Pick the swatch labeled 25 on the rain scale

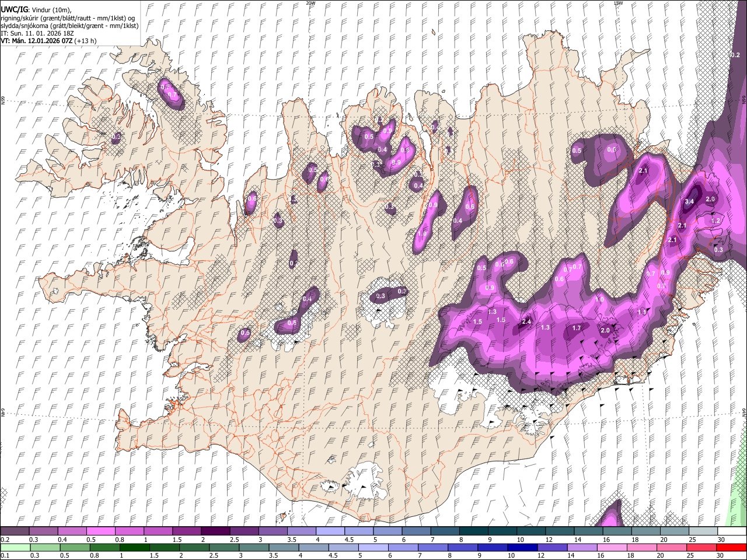coord(702,547)
